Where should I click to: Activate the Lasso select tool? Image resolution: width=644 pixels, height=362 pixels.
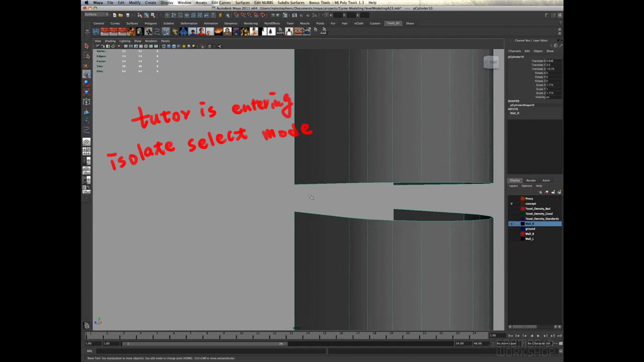pyautogui.click(x=87, y=55)
